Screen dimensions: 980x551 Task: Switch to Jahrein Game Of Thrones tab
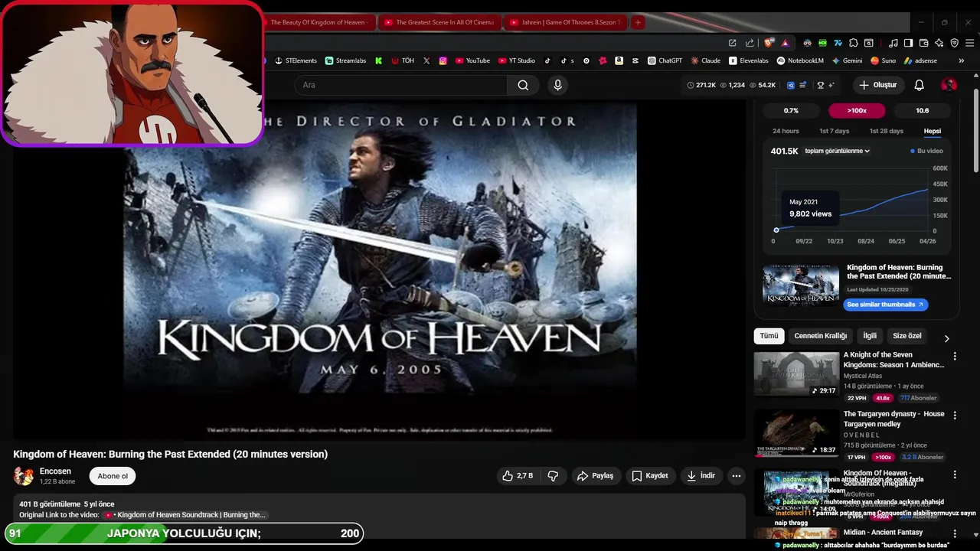pyautogui.click(x=565, y=22)
